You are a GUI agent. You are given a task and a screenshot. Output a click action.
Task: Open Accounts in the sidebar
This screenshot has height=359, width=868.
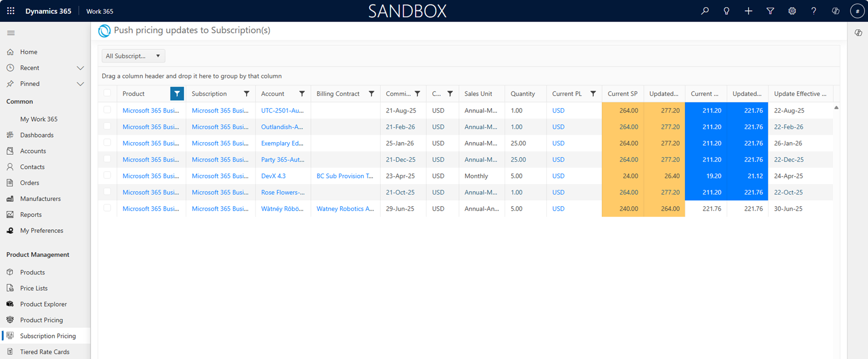tap(33, 151)
